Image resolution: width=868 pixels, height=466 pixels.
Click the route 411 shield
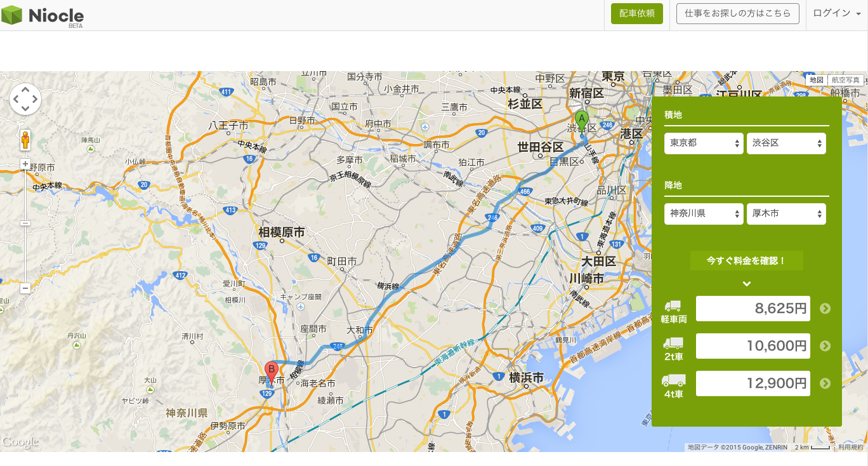(x=226, y=92)
